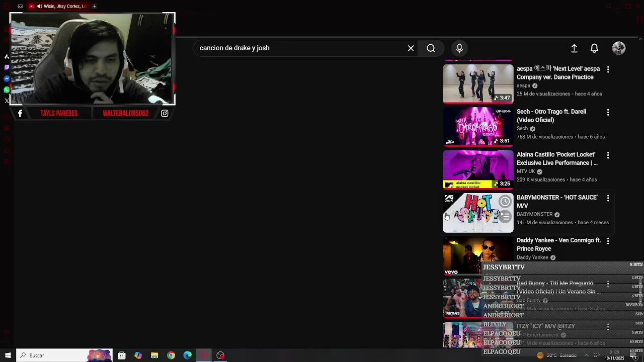Clear the search text with the X button
The width and height of the screenshot is (644, 362).
411,48
